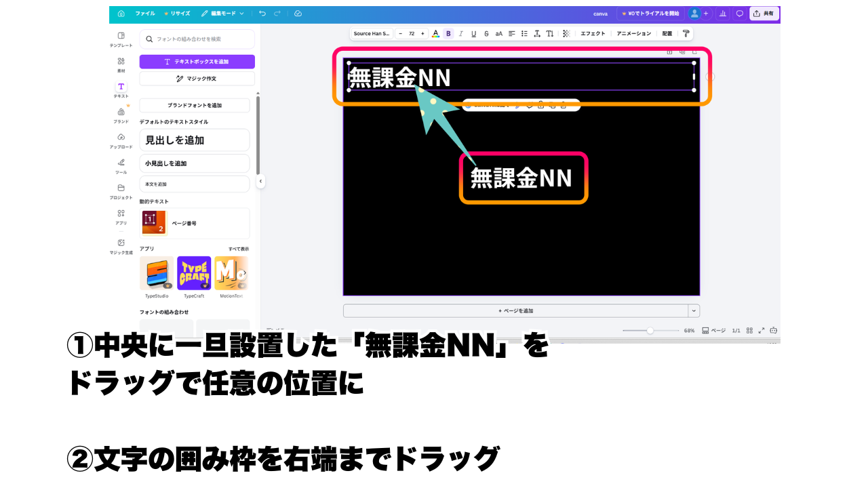Toggle italic text formatting
This screenshot has height=488, width=868.
pyautogui.click(x=461, y=33)
